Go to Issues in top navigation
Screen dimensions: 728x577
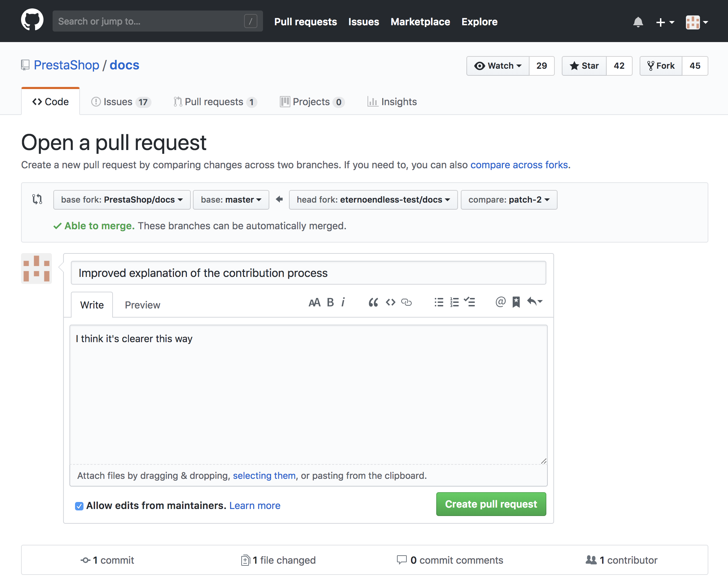364,22
